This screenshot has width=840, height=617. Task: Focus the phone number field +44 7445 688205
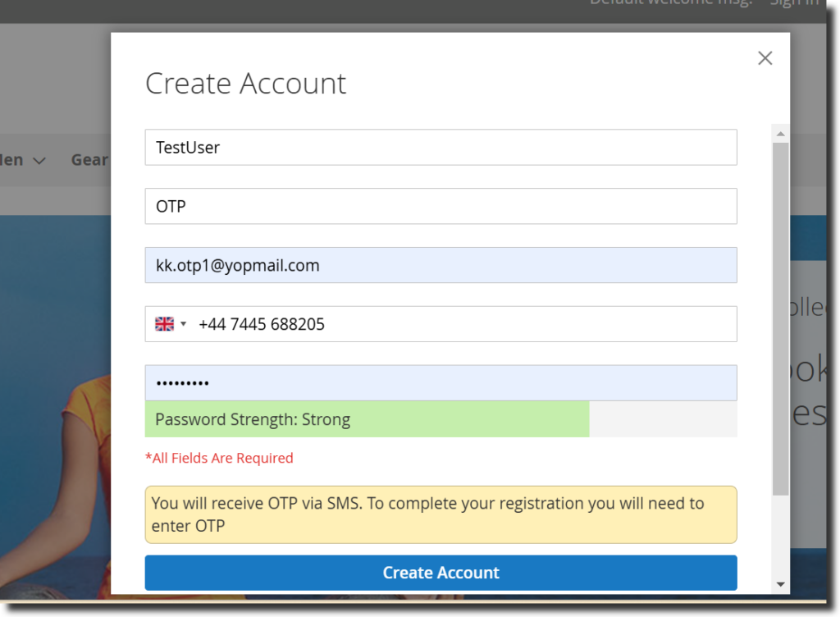click(459, 323)
